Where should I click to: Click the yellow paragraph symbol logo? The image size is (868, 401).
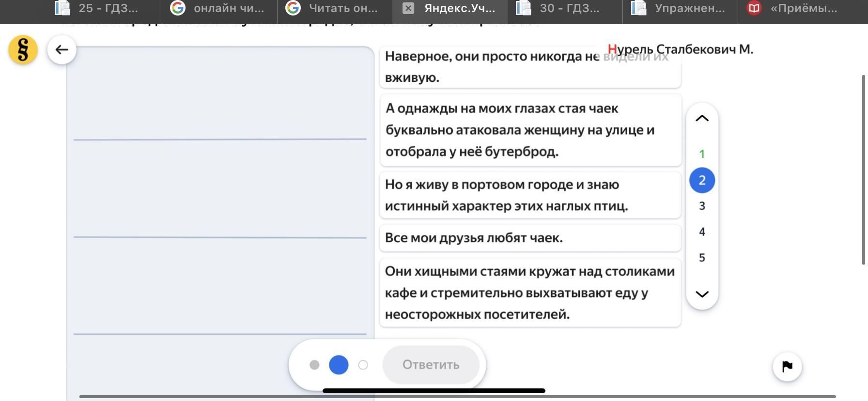23,49
